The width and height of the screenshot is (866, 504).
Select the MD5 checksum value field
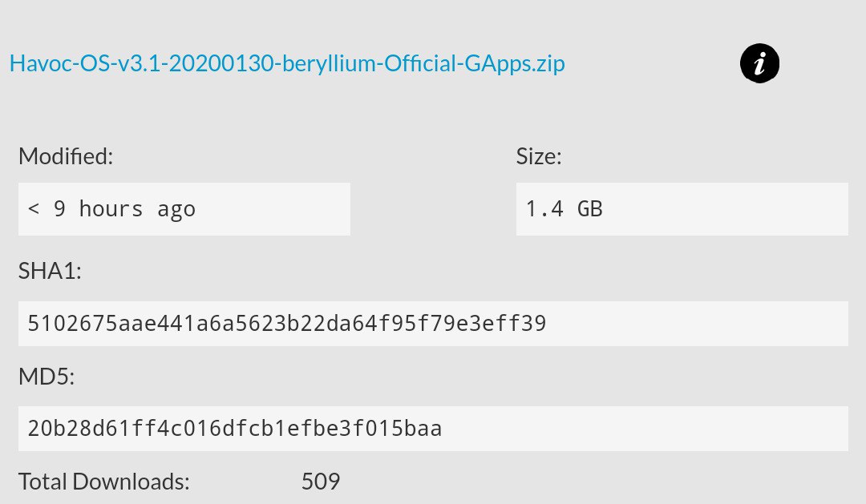433,429
